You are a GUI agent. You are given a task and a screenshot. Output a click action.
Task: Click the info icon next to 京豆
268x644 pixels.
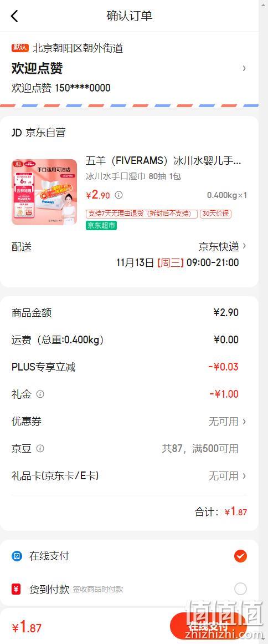tap(40, 449)
